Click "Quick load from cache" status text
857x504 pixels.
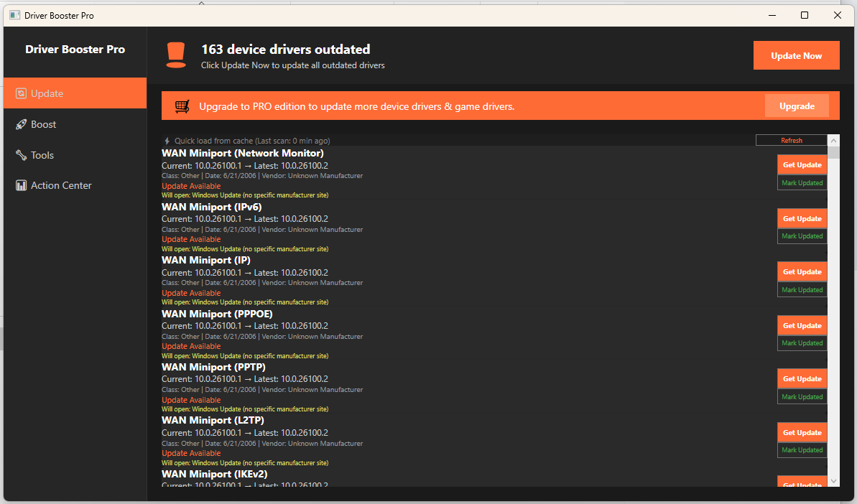click(252, 141)
